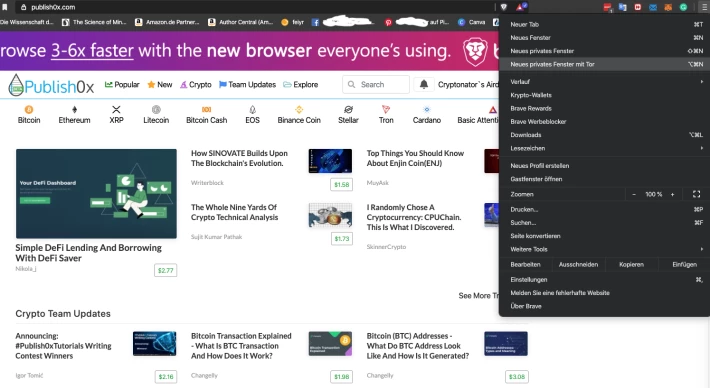710x388 pixels.
Task: Click the MetaMask fox extension icon
Action: pyautogui.click(x=668, y=7)
